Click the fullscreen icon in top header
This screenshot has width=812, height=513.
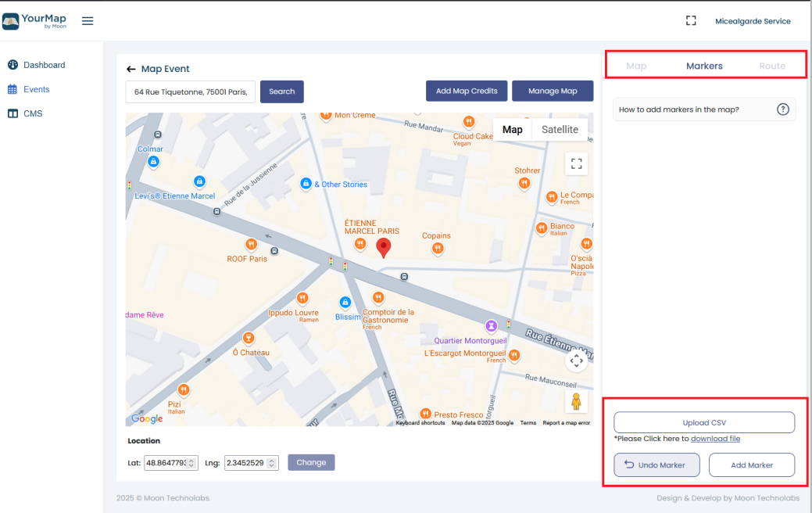pos(690,21)
